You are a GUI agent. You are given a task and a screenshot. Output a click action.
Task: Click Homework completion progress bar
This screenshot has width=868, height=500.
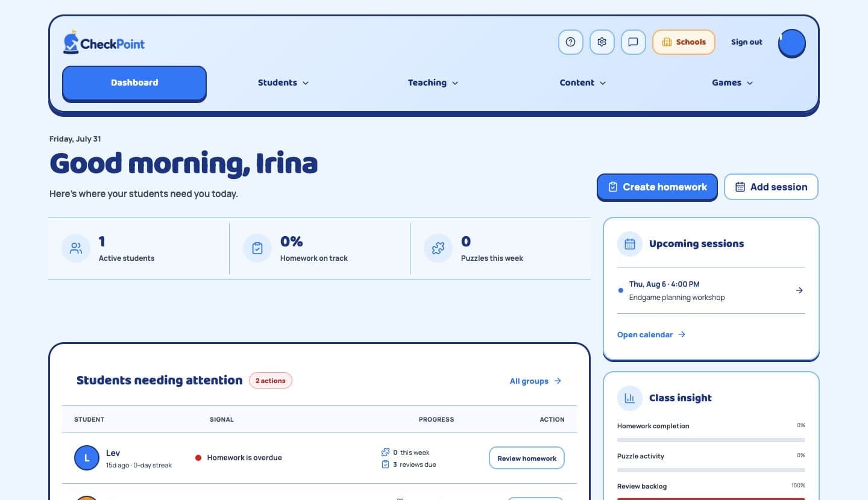click(x=711, y=440)
